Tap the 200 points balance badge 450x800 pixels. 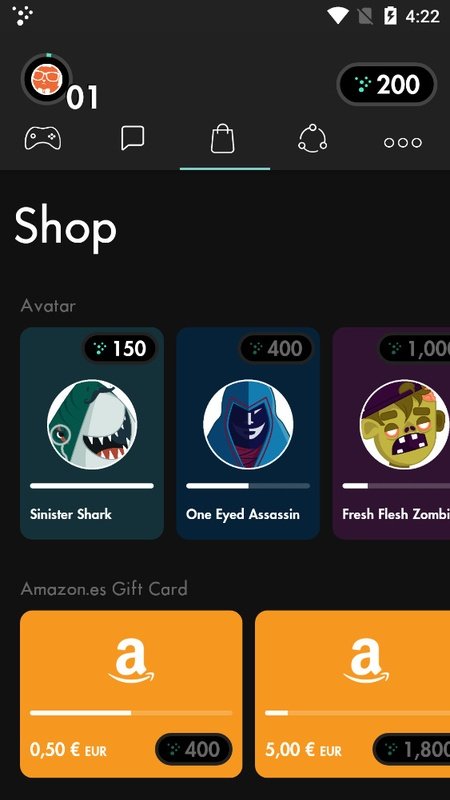point(387,84)
